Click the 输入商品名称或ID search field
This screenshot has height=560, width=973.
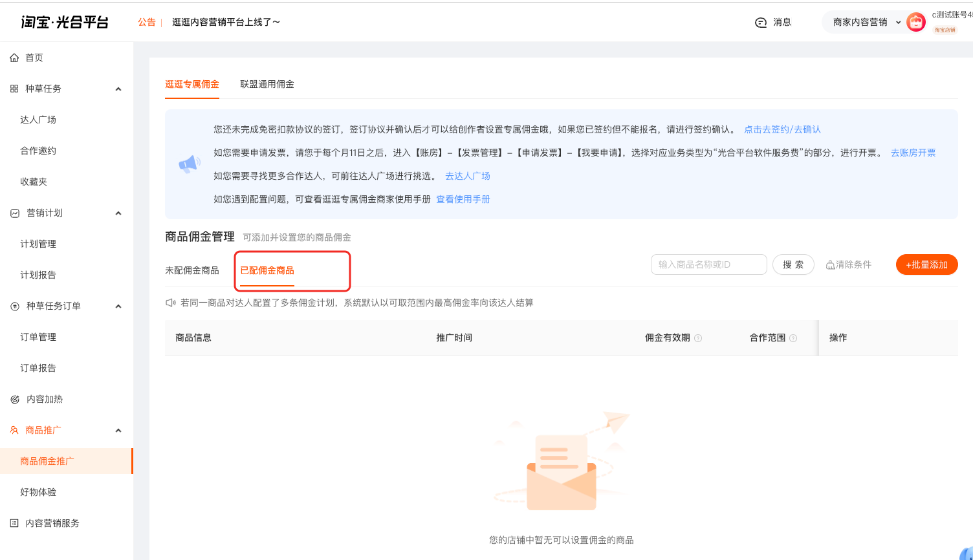pos(709,264)
